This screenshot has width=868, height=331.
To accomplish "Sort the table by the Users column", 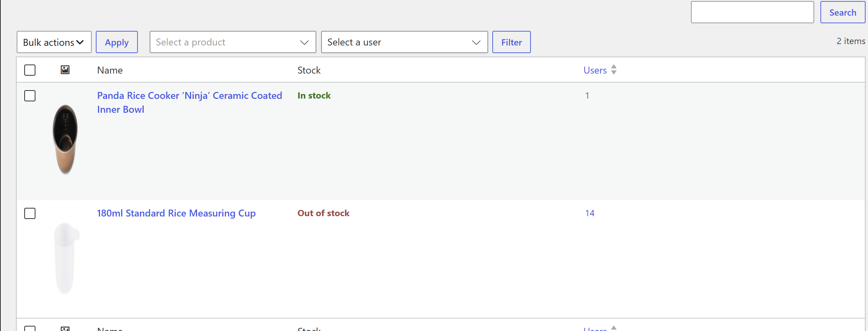I will point(595,70).
